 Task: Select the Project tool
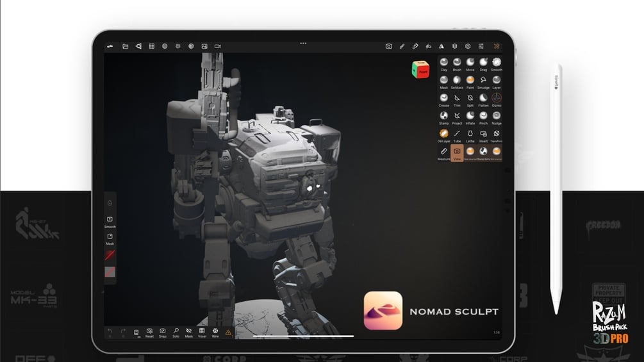[x=457, y=117]
